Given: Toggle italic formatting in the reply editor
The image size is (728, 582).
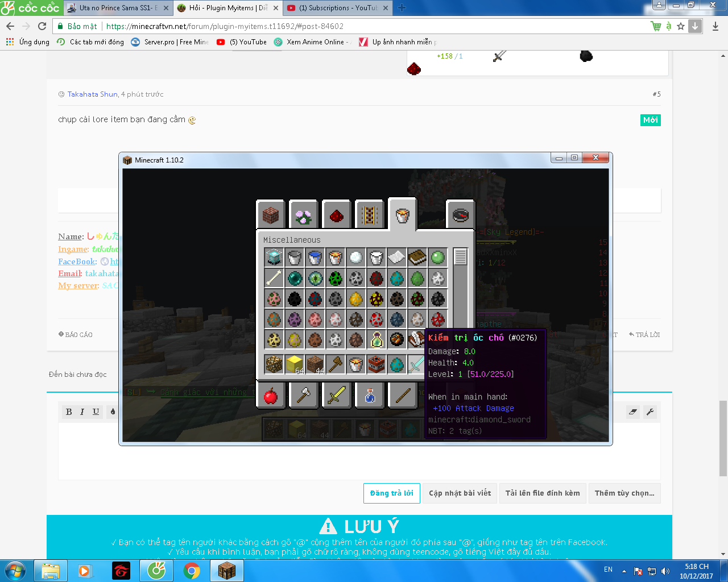Looking at the screenshot, I should point(82,412).
